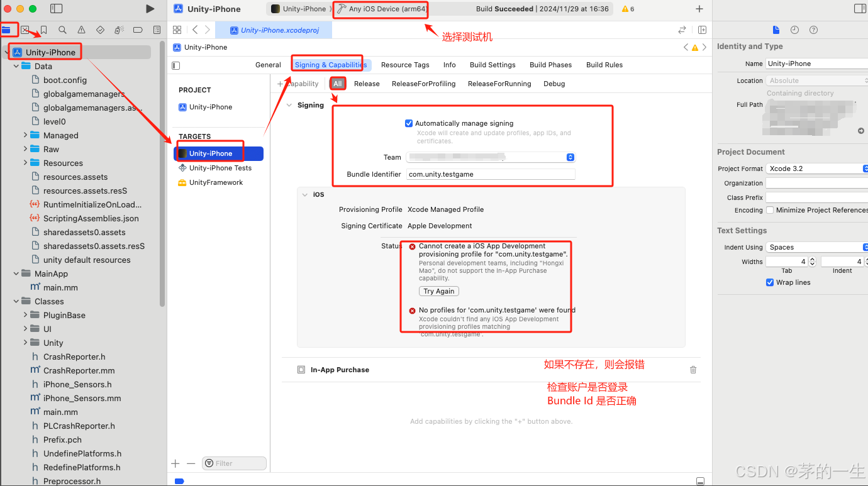This screenshot has width=868, height=486.
Task: Click the Try Again button
Action: 438,291
